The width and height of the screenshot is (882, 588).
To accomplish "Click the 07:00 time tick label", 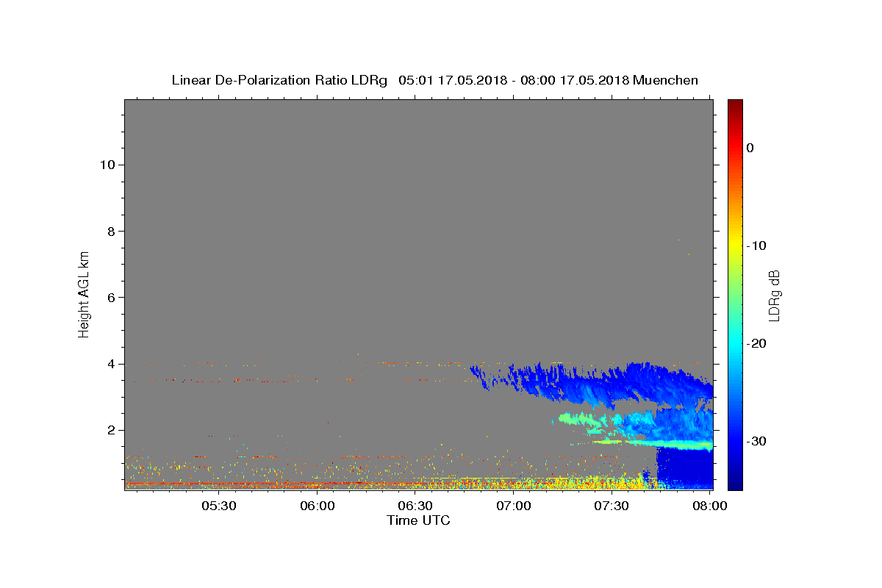I will pos(514,506).
